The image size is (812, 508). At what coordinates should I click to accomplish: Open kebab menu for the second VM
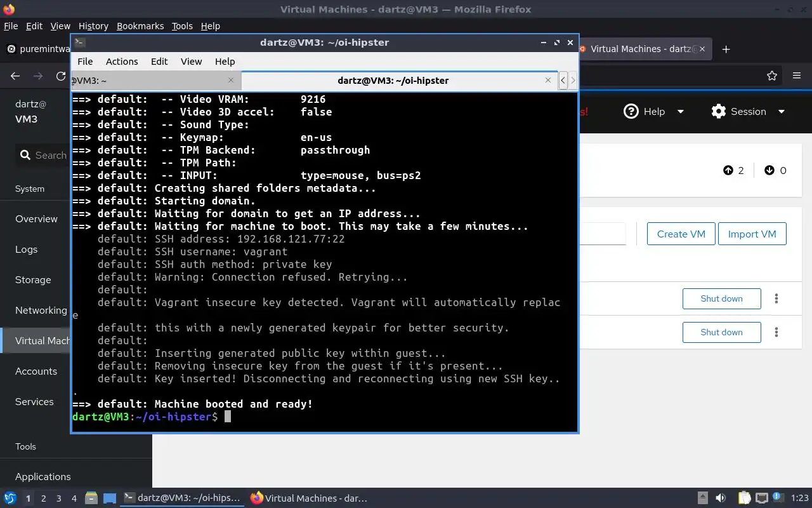776,332
